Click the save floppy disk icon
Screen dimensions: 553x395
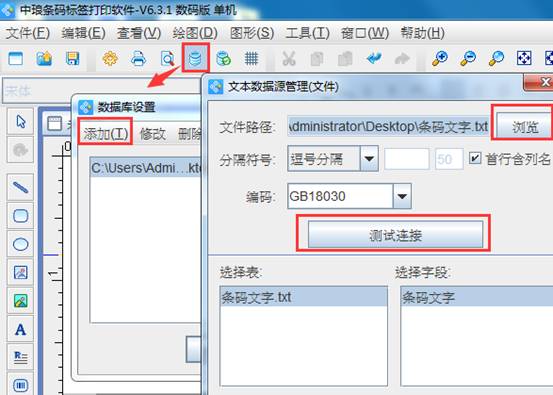tap(73, 58)
